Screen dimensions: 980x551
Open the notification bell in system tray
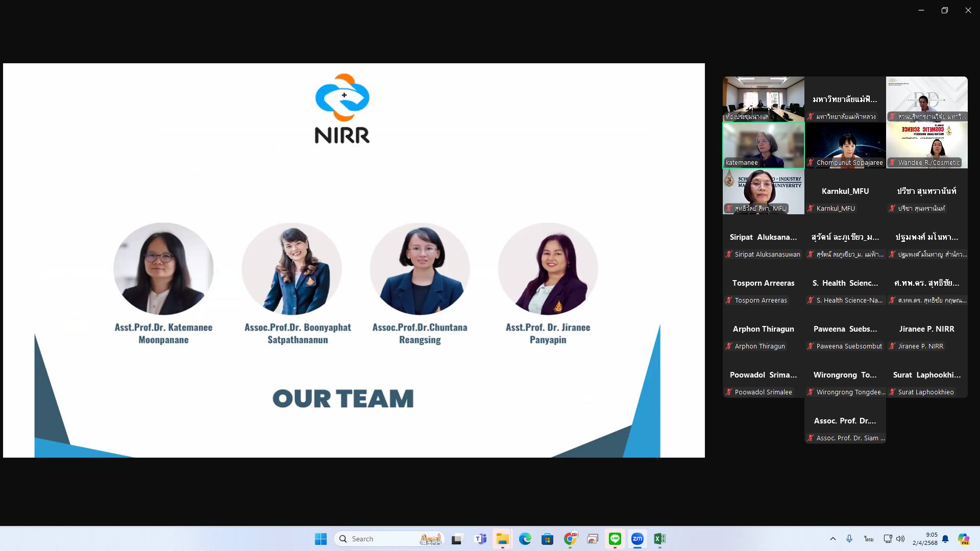point(945,539)
